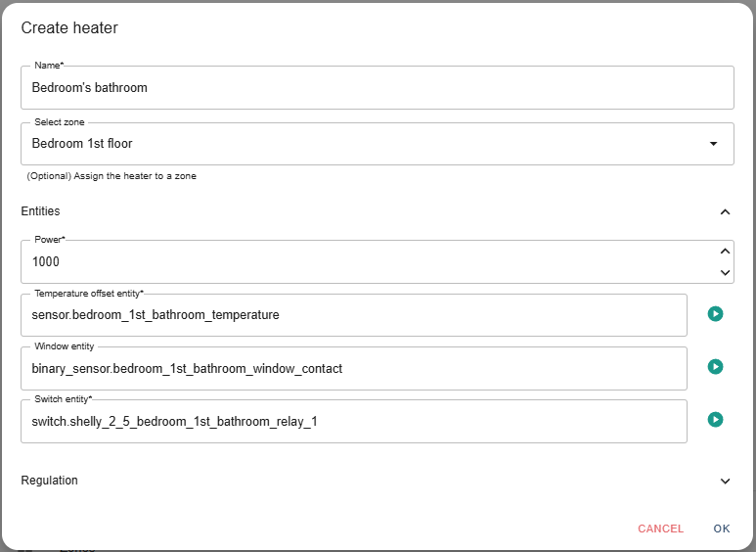This screenshot has height=552, width=756.
Task: Click the play icon beside Switch entity
Action: 715,419
